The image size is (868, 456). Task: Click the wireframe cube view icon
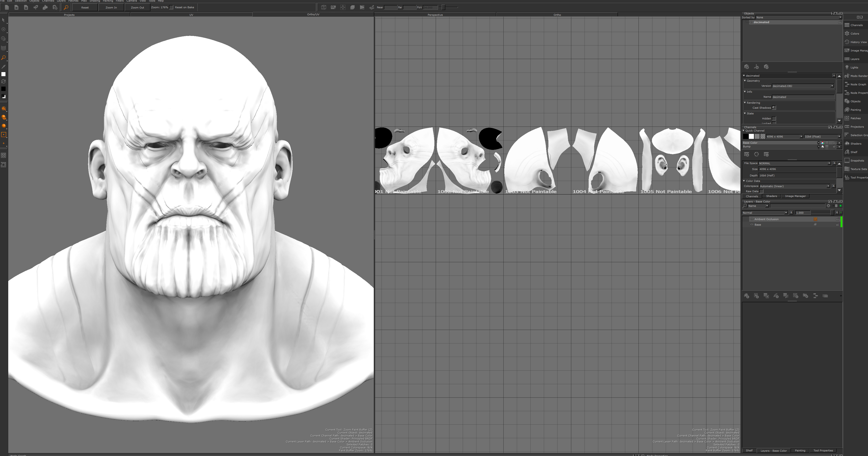point(323,7)
